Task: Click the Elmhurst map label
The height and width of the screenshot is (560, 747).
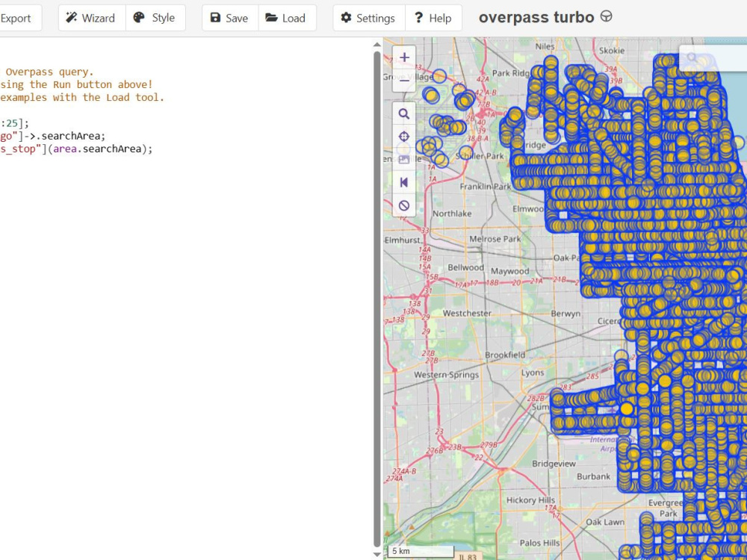Action: tap(403, 240)
